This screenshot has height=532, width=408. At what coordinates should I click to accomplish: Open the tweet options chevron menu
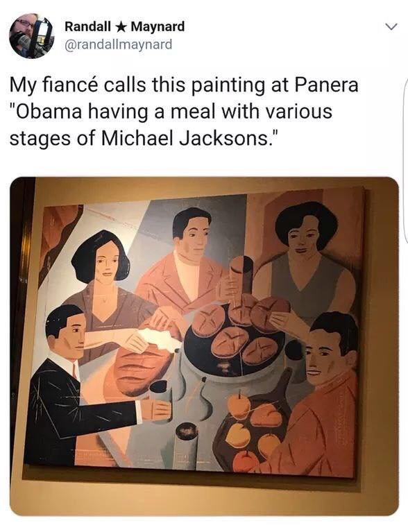point(391,27)
